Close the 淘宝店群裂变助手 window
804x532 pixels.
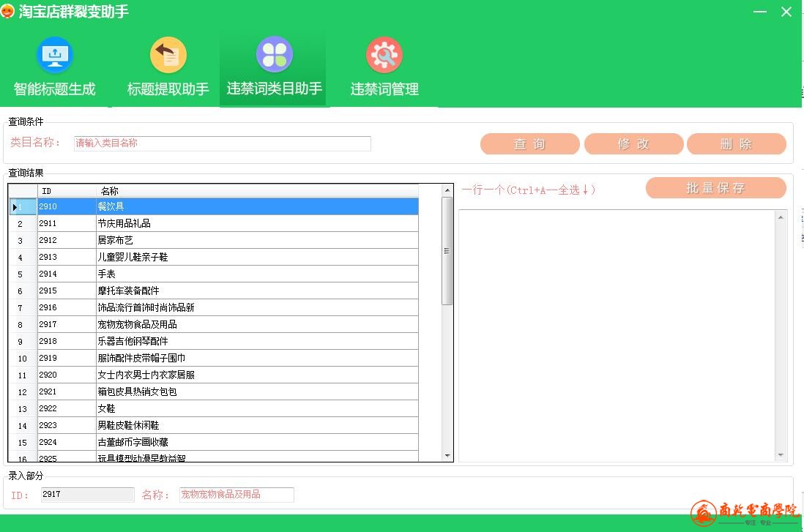[x=786, y=11]
